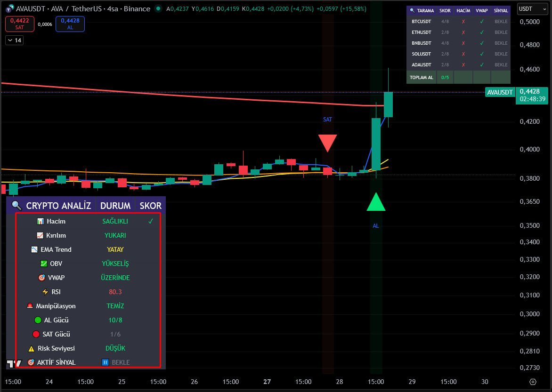Click the Risk Seviyesi warning triangle icon

tap(32, 348)
